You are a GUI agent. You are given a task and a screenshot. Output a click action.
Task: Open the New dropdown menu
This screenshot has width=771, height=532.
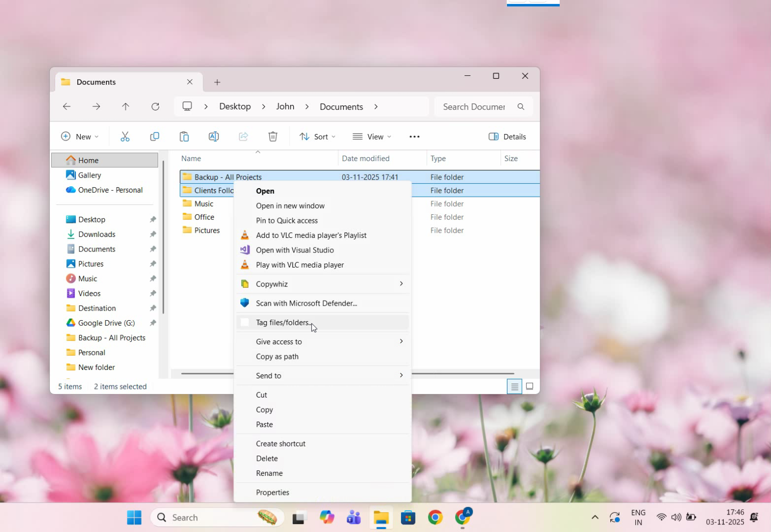[79, 136]
